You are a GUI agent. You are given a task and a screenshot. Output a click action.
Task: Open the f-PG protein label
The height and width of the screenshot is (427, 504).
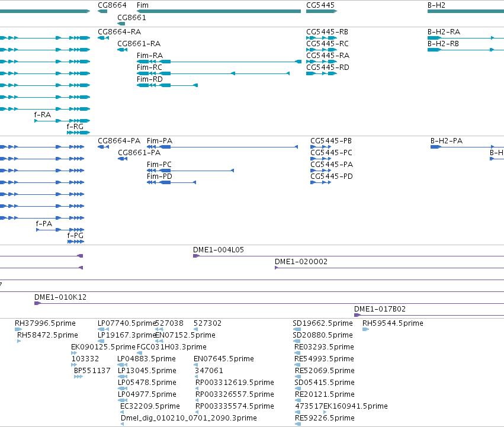(x=76, y=236)
